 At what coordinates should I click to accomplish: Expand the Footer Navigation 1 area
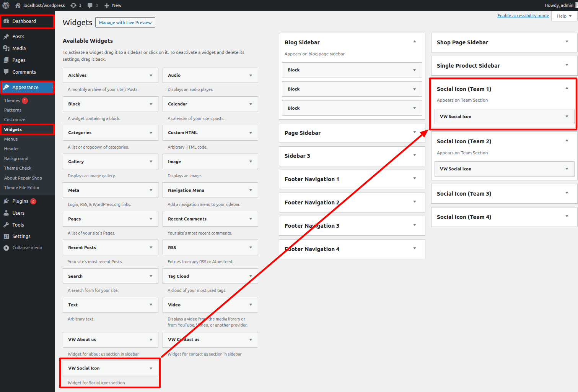pos(414,178)
